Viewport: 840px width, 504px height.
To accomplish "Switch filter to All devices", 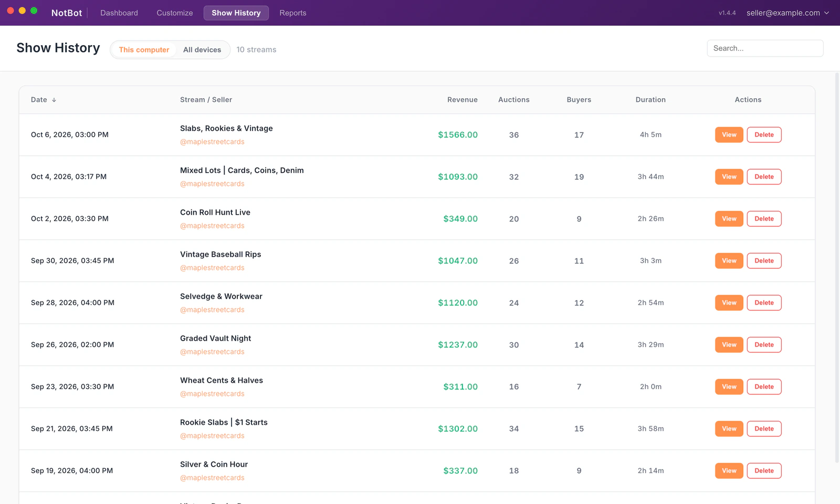I will [x=202, y=50].
